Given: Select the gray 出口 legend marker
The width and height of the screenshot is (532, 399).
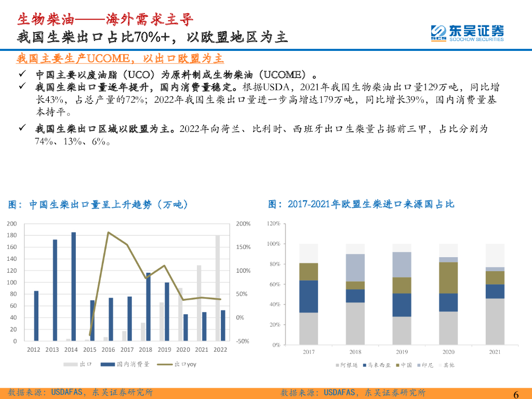Looking at the screenshot, I should [x=71, y=364].
